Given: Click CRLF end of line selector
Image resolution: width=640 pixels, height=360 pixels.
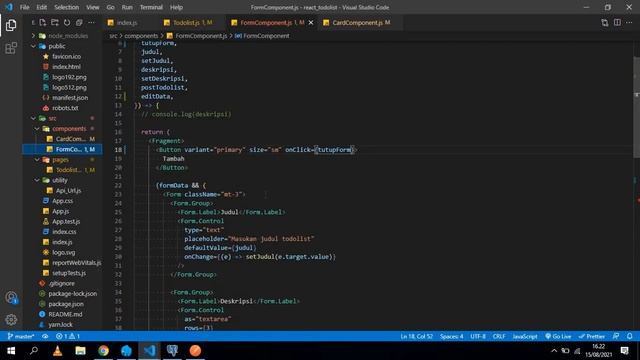Looking at the screenshot, I should [x=499, y=336].
